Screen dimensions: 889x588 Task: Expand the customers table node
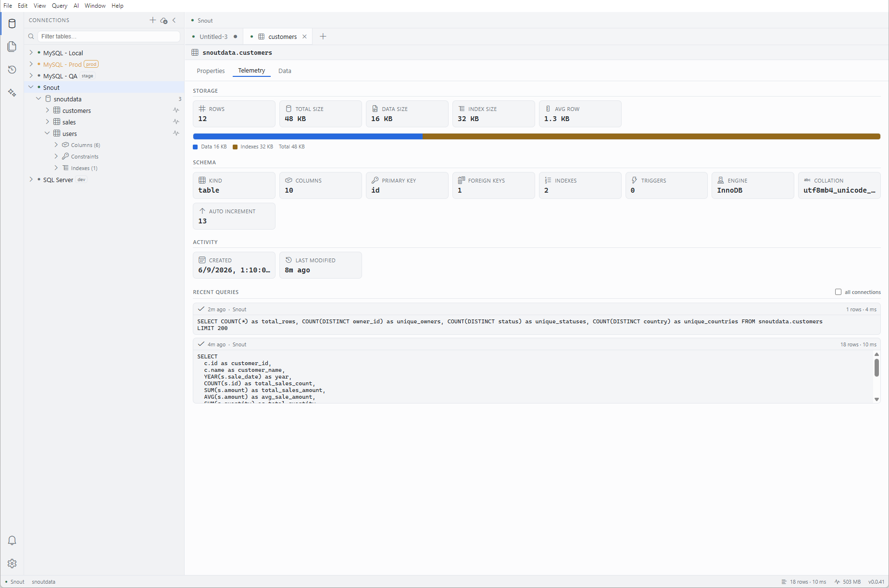(48, 110)
